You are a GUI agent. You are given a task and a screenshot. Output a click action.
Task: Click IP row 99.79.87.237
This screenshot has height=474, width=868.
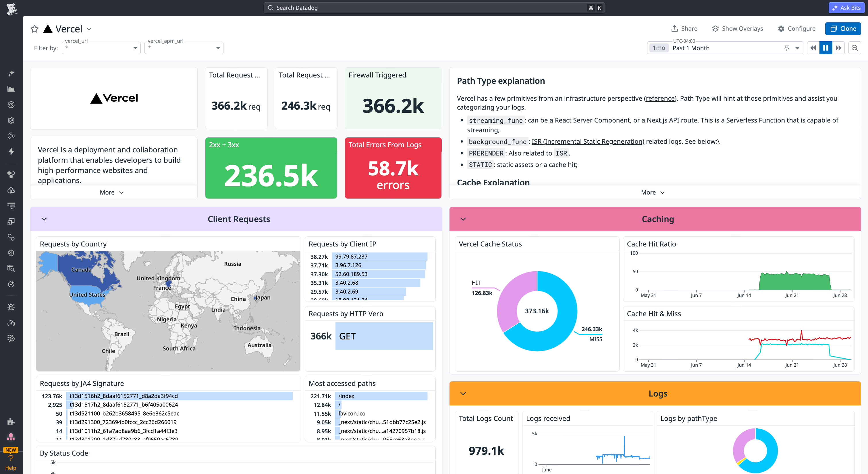point(369,257)
